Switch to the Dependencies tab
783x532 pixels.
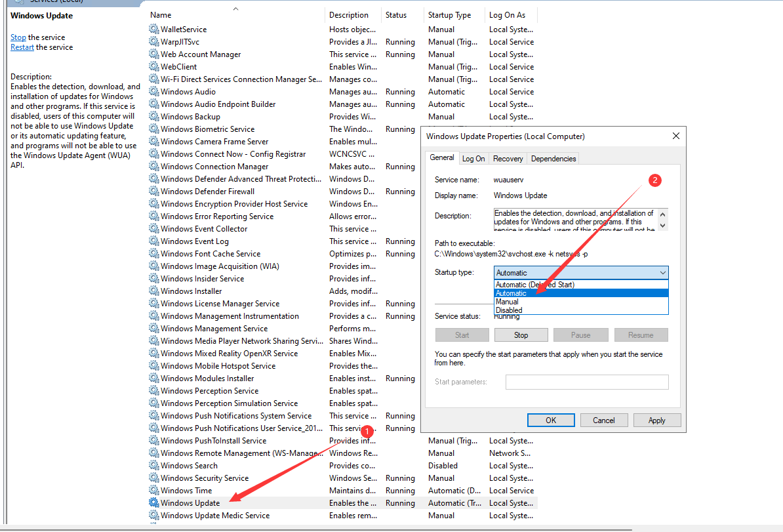point(553,159)
